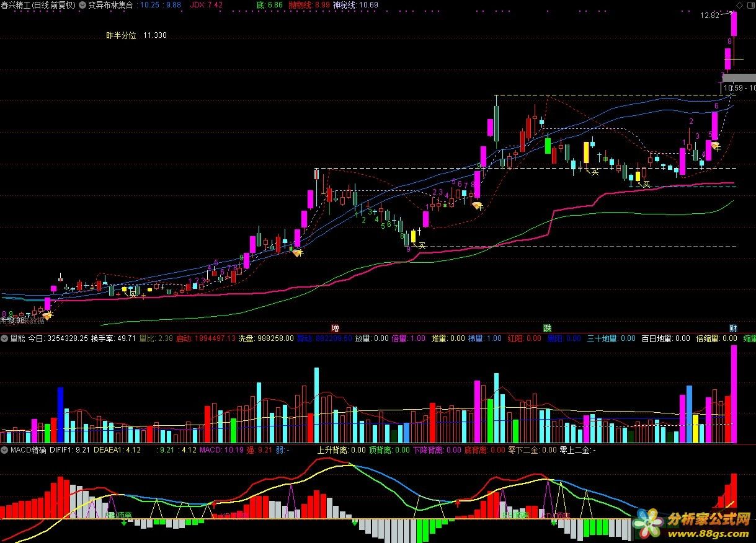Click the 跌 event marker on time axis

point(548,328)
